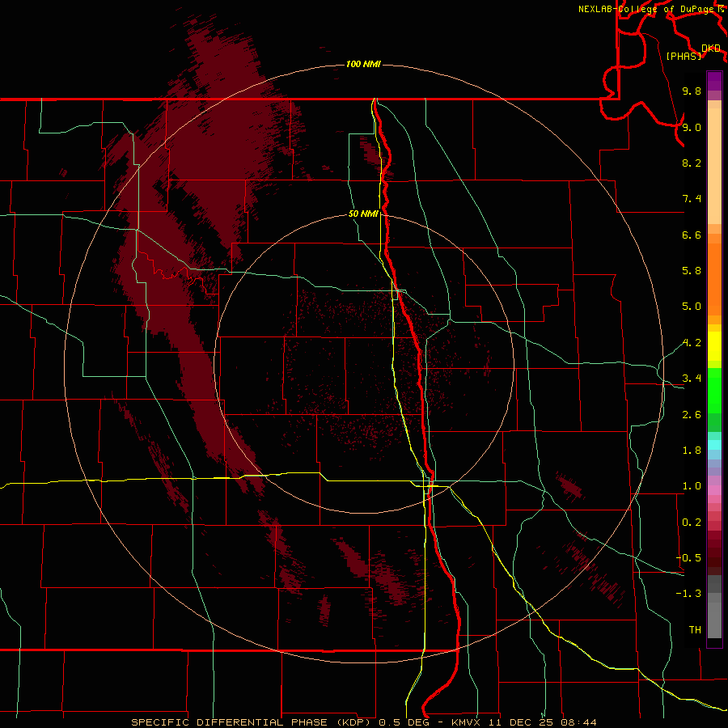The width and height of the screenshot is (728, 728).
Task: Click the 08:44 timestamp in the caption
Action: tap(578, 722)
